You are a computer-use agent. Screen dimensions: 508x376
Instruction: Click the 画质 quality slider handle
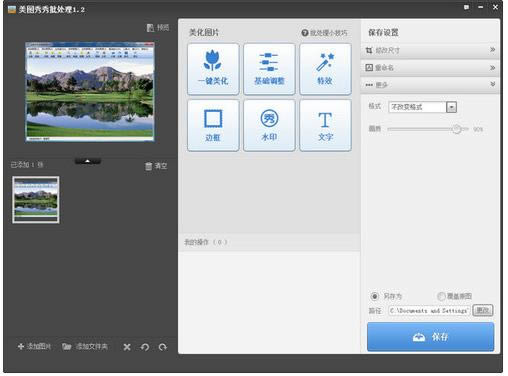point(457,129)
